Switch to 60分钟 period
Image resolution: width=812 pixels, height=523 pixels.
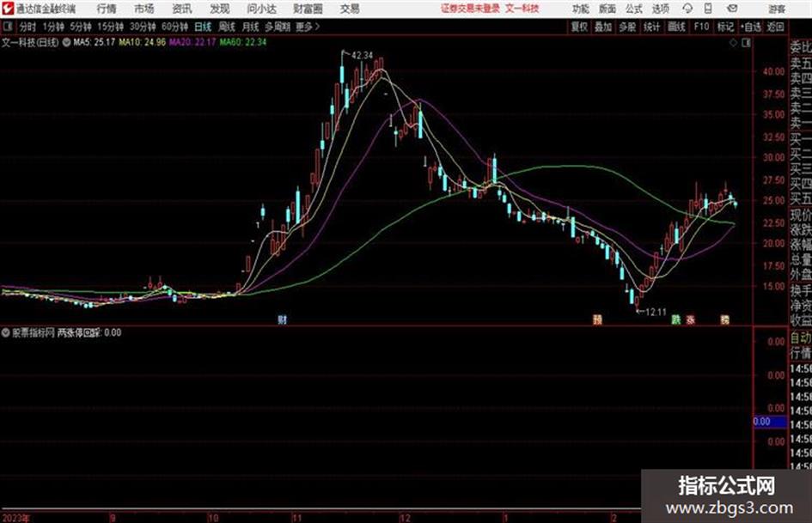click(x=174, y=27)
